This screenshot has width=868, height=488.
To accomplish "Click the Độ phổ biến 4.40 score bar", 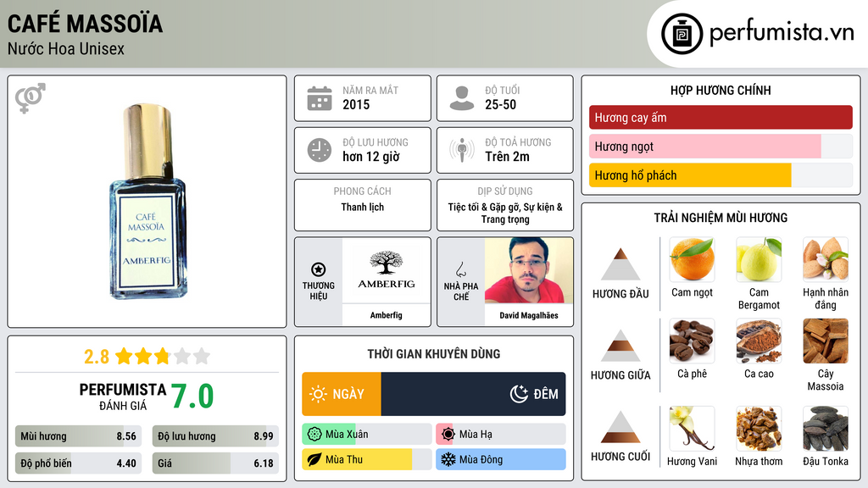I will click(x=78, y=463).
